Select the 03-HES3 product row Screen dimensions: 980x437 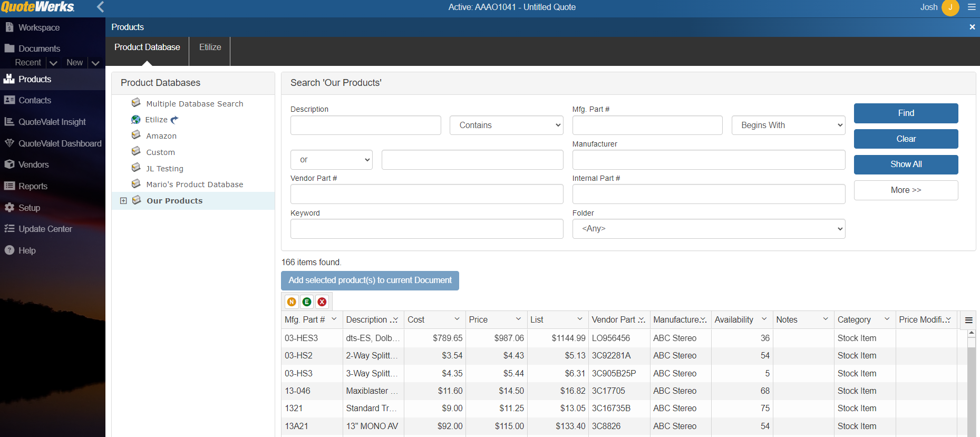[x=624, y=338]
